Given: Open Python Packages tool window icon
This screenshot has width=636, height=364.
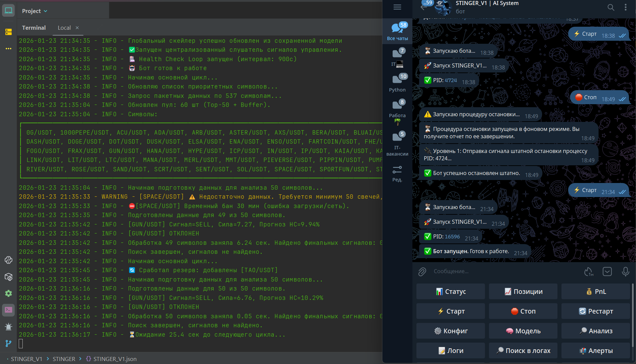Looking at the screenshot, I should tap(8, 277).
